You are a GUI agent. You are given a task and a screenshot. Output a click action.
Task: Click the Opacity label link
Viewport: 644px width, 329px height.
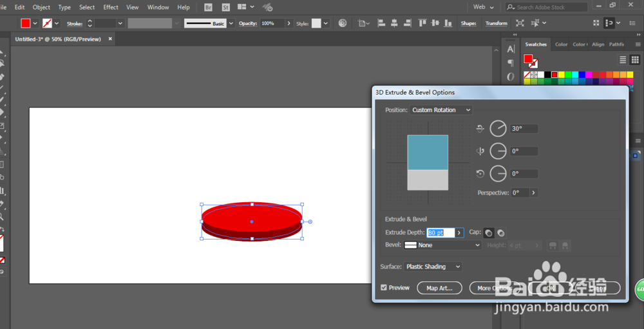point(248,23)
